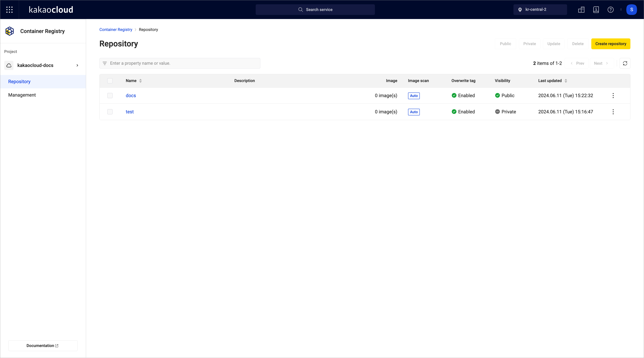Click the filter icon in search box

pyautogui.click(x=105, y=63)
